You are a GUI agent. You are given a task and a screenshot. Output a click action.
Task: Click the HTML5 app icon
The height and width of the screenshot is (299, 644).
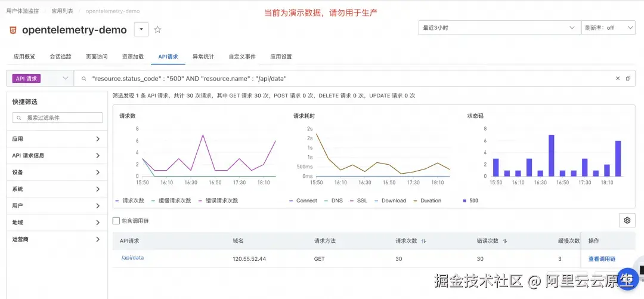(13, 30)
